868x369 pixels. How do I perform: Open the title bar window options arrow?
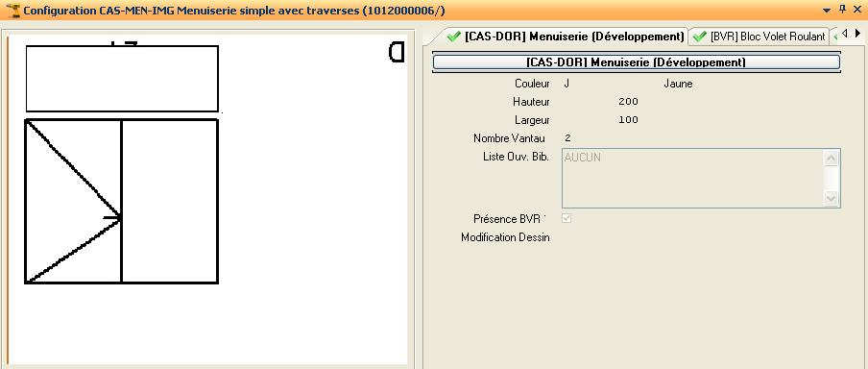pos(827,11)
